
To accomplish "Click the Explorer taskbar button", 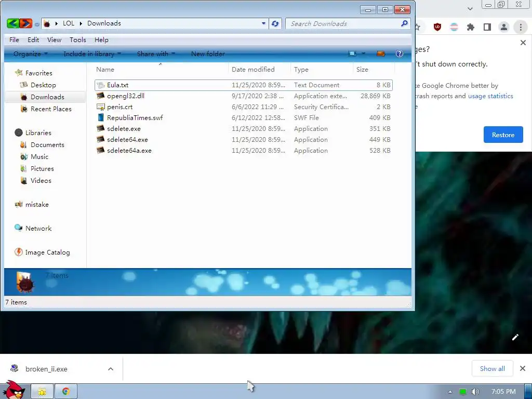I will coord(42,392).
